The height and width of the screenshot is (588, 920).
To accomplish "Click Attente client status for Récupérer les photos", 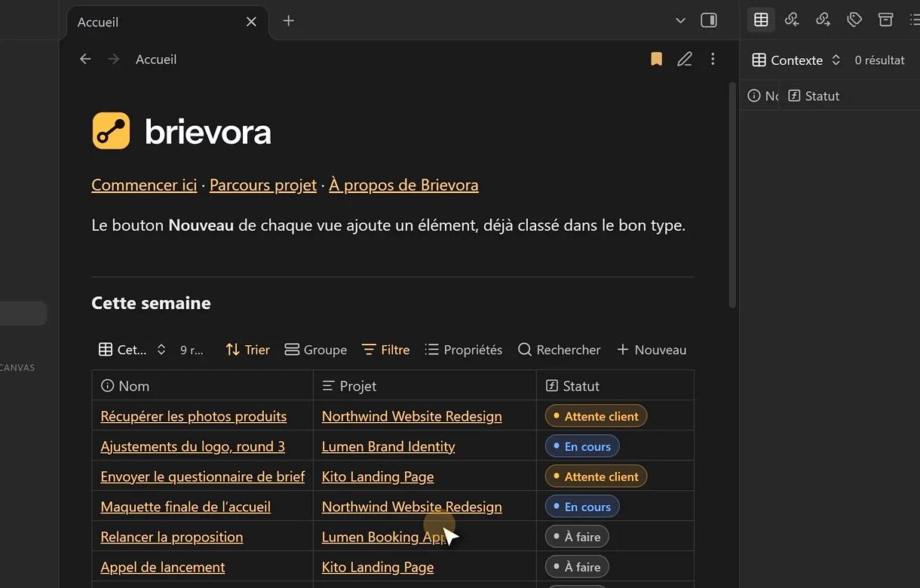I will coord(596,416).
